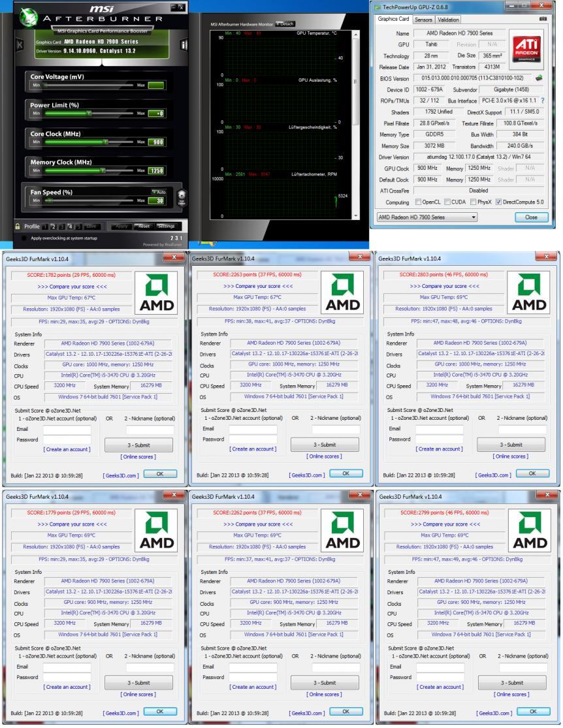Minimize the MSI Afterburner window
This screenshot has width=563, height=728.
[x=173, y=7]
